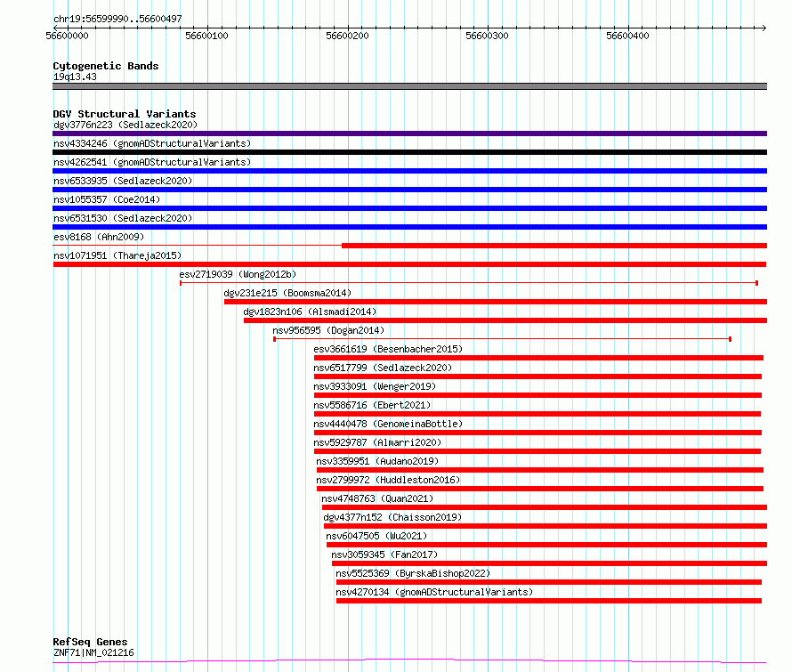This screenshot has height=672, width=792.
Task: Click the chr19:56599990..56600497 region label
Action: click(117, 19)
